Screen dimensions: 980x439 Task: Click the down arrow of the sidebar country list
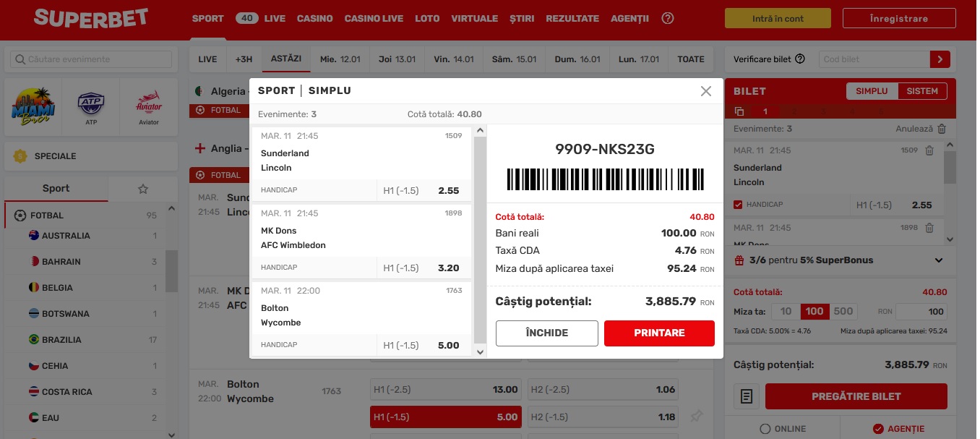[x=171, y=435]
